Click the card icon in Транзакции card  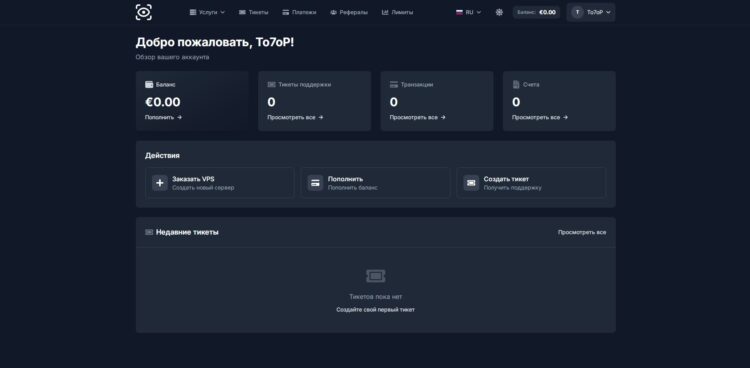[x=394, y=85]
